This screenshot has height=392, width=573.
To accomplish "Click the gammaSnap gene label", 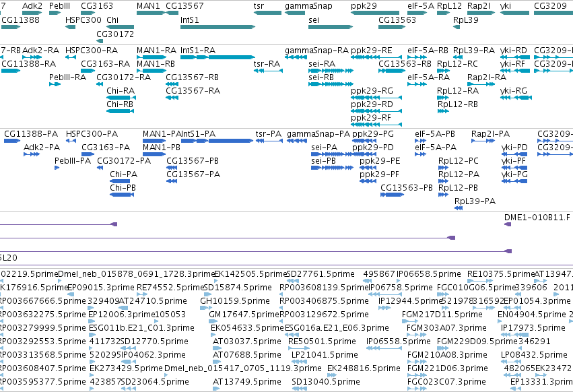I will (x=308, y=6).
